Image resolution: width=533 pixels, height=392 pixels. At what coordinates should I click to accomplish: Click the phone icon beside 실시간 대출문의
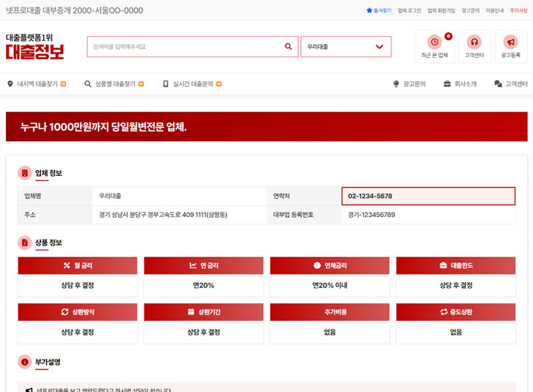(x=165, y=83)
